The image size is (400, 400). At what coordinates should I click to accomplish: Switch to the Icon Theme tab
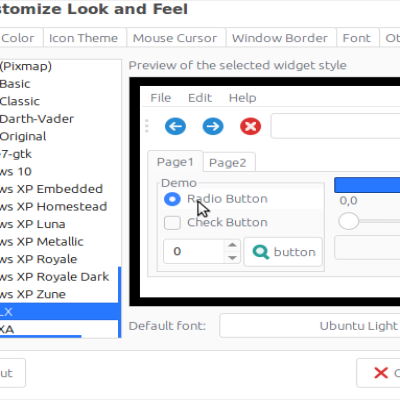tap(85, 38)
